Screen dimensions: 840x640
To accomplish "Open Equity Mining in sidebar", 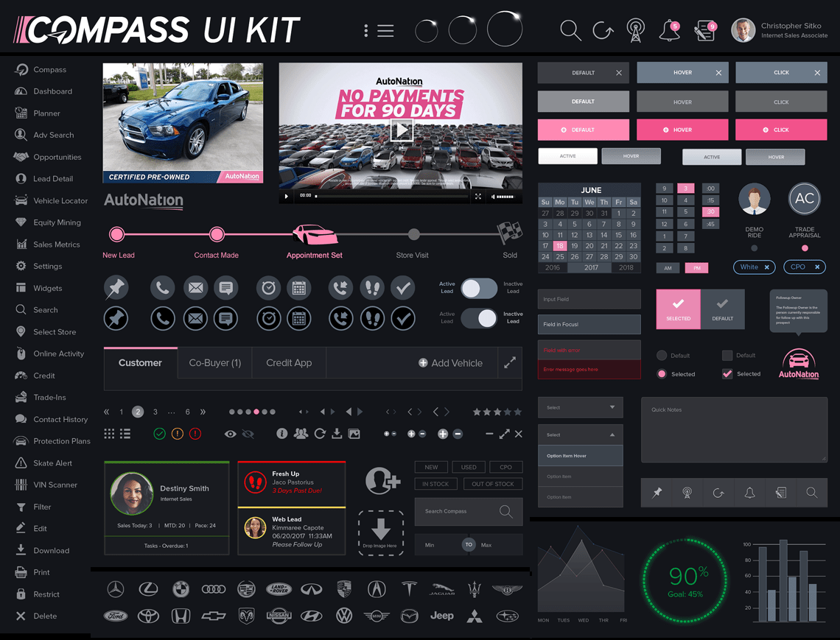I will click(48, 222).
